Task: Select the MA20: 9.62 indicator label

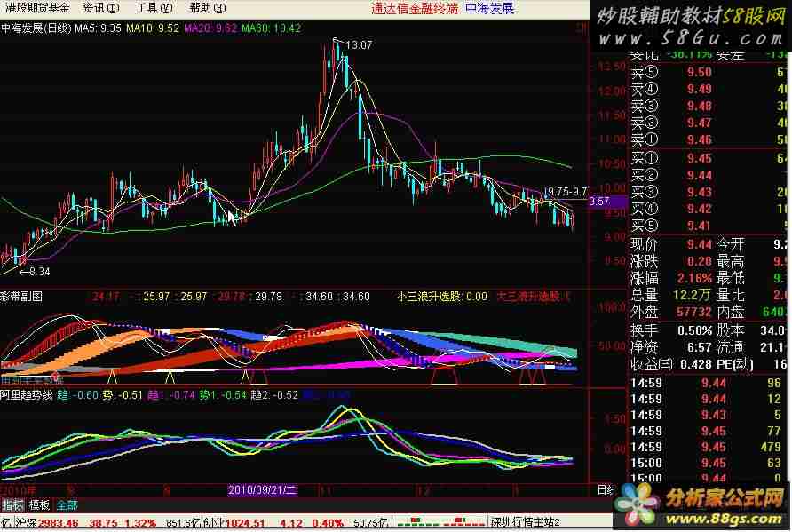Action: (x=210, y=28)
